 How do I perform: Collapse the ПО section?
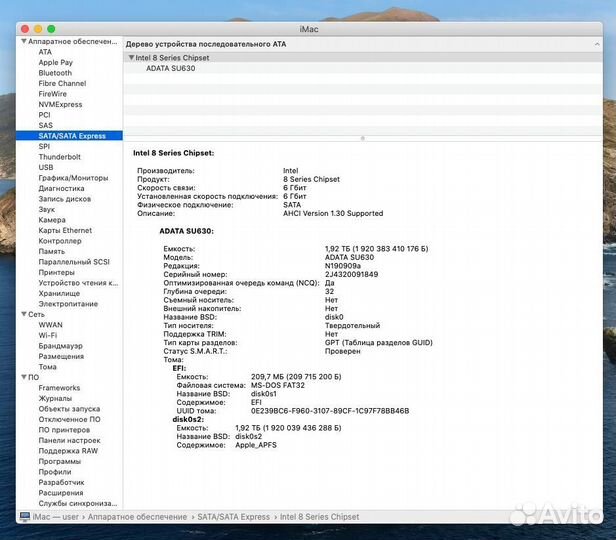pyautogui.click(x=24, y=377)
